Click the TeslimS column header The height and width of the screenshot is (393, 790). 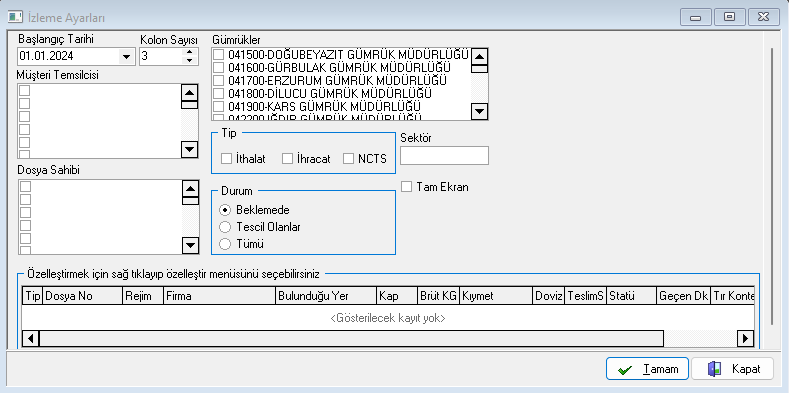click(586, 296)
